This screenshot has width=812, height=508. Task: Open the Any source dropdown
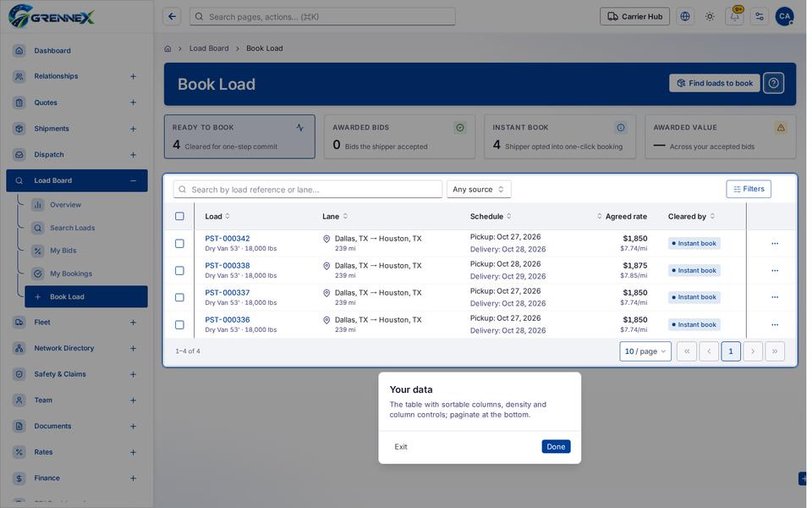point(479,189)
